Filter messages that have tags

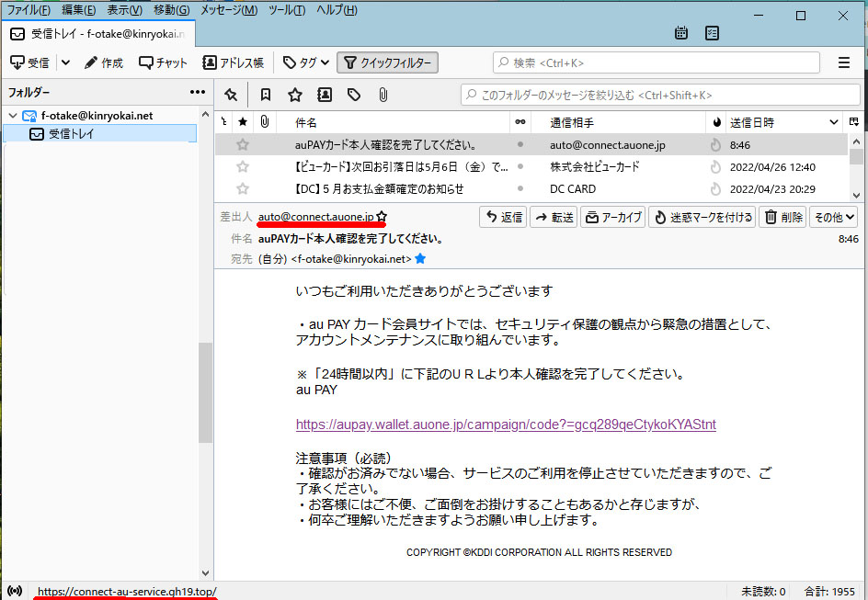[x=354, y=95]
